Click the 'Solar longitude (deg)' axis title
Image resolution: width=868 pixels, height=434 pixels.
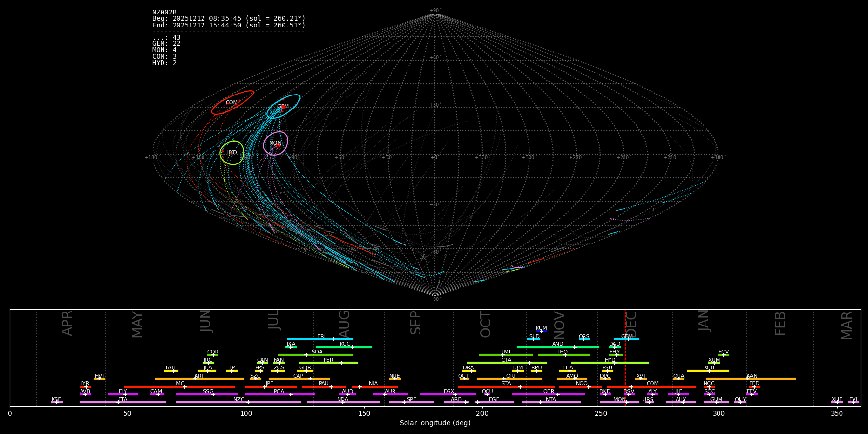(435, 423)
